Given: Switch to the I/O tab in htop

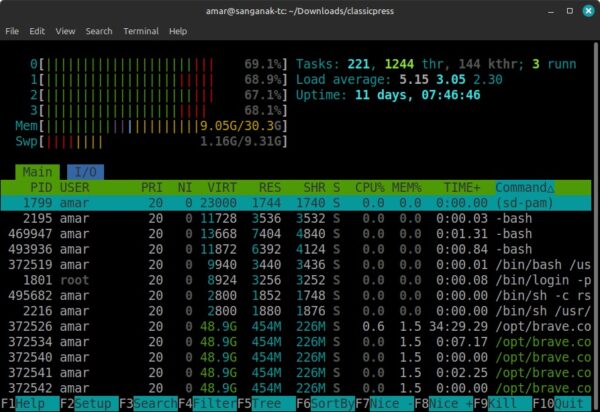Looking at the screenshot, I should pyautogui.click(x=85, y=172).
